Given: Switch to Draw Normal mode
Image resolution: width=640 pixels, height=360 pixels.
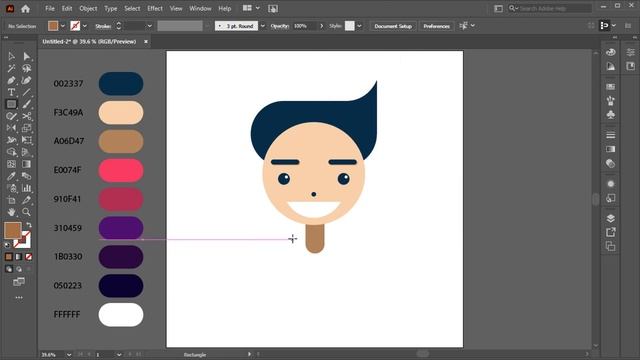Looking at the screenshot, I should pos(9,269).
